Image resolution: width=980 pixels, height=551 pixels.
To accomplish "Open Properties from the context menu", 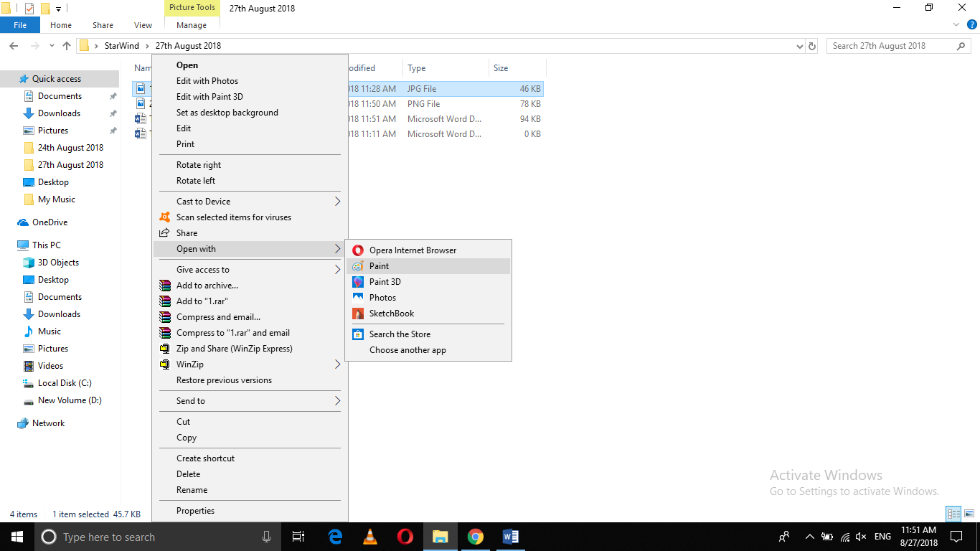I will tap(195, 510).
